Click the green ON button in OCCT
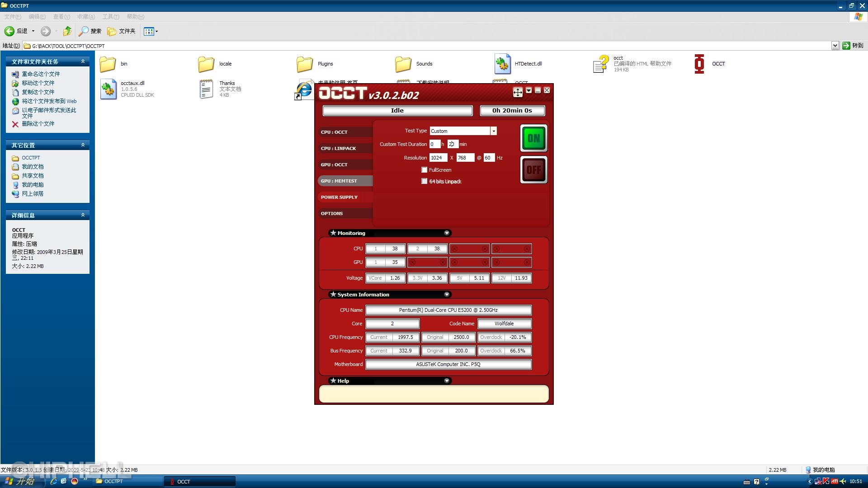The image size is (868, 488). [533, 138]
